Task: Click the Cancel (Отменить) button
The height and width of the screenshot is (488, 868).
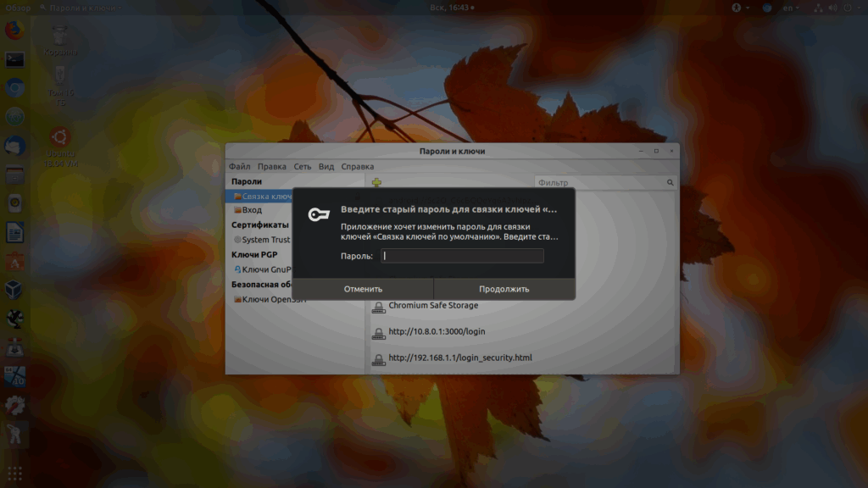Action: tap(363, 289)
